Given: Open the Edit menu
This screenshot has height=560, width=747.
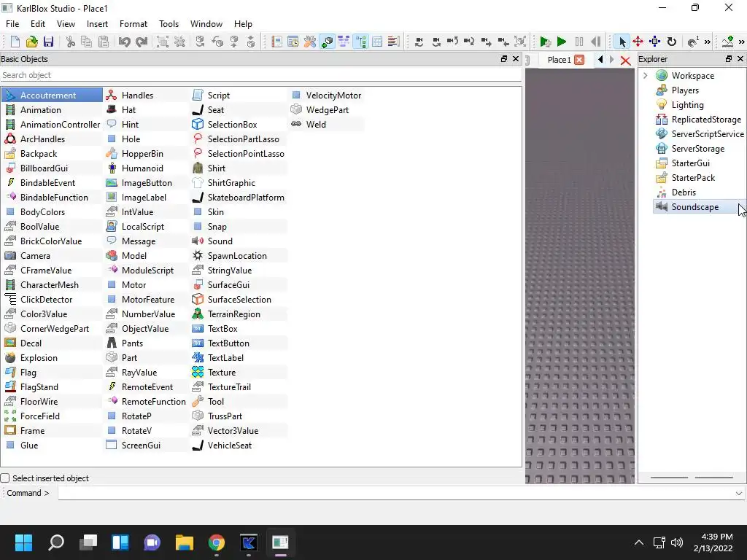Looking at the screenshot, I should click(38, 24).
